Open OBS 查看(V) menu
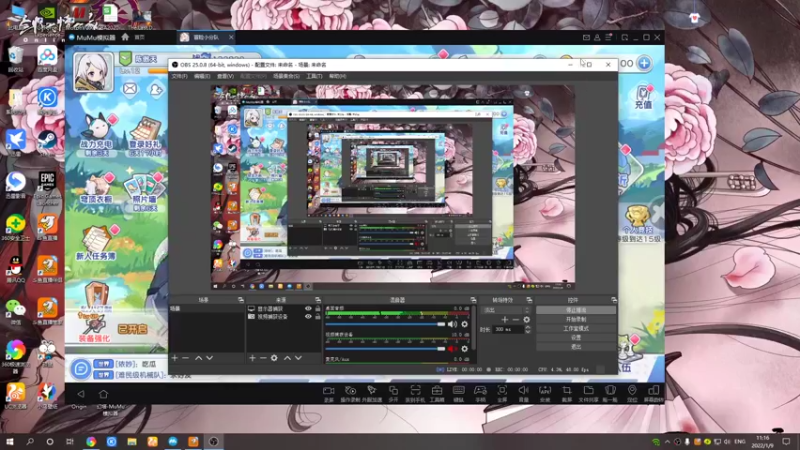 [x=225, y=76]
